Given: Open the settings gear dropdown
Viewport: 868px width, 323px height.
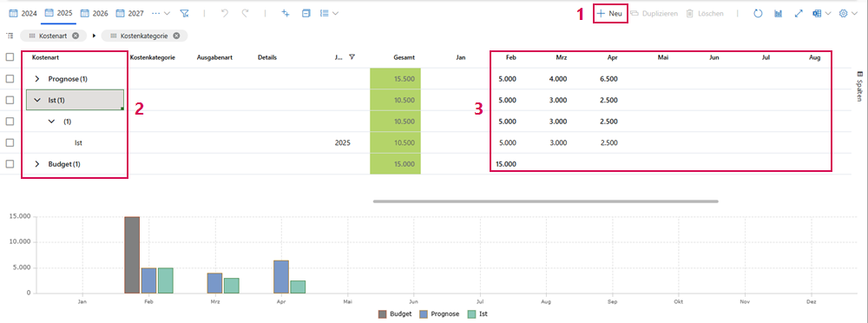Looking at the screenshot, I should (849, 13).
